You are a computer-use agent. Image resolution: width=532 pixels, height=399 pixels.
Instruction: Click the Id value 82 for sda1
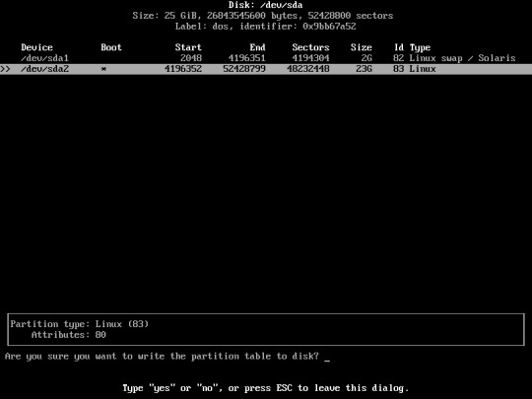[x=398, y=58]
